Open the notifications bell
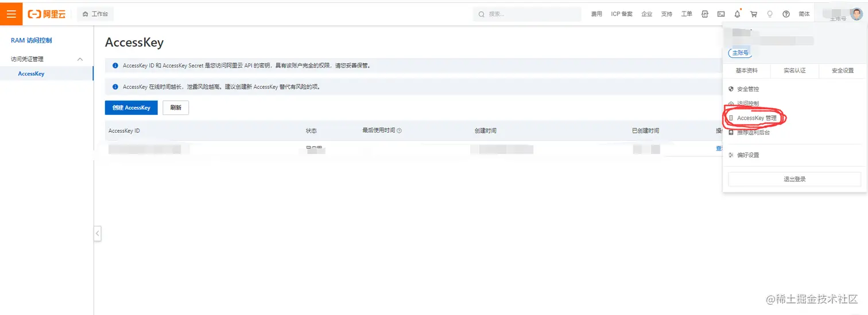Viewport: 868px width, 315px height. (x=737, y=14)
